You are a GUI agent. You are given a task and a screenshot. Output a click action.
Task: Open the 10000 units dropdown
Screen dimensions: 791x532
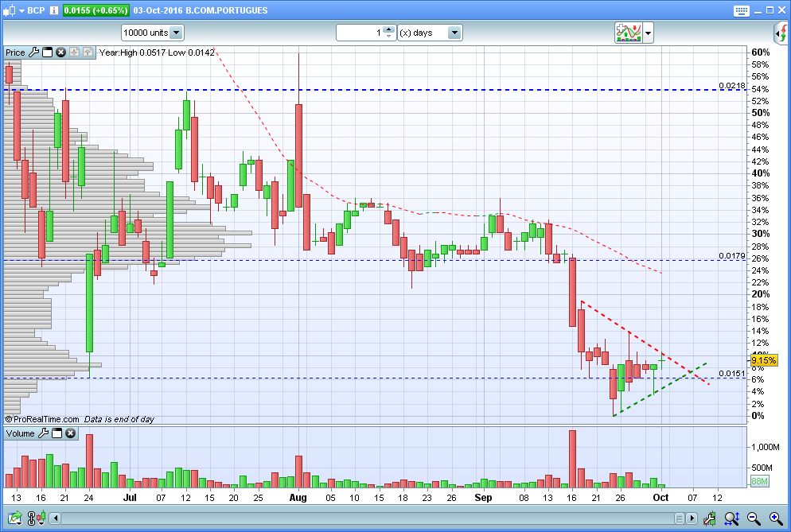click(152, 33)
